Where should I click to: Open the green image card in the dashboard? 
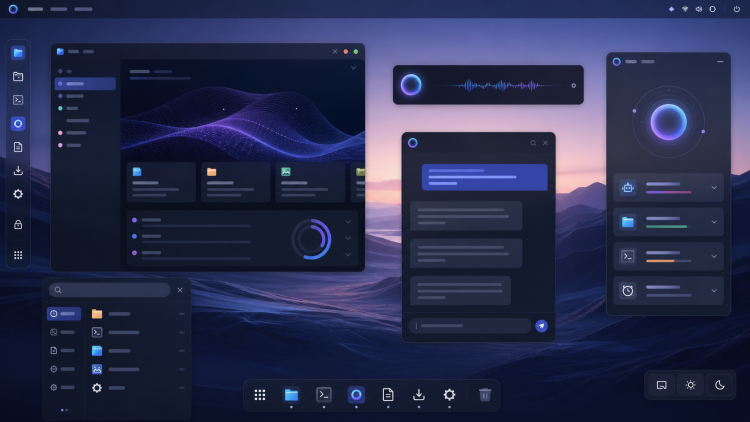pyautogui.click(x=310, y=182)
